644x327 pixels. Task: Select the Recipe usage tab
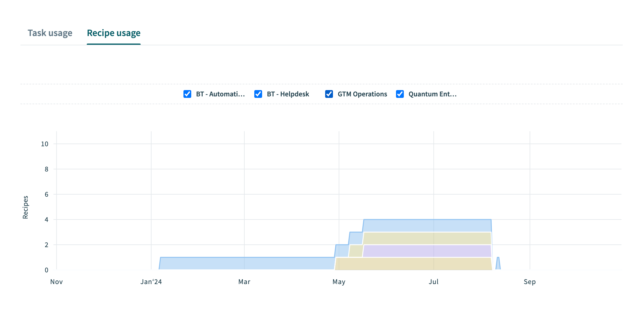[113, 33]
